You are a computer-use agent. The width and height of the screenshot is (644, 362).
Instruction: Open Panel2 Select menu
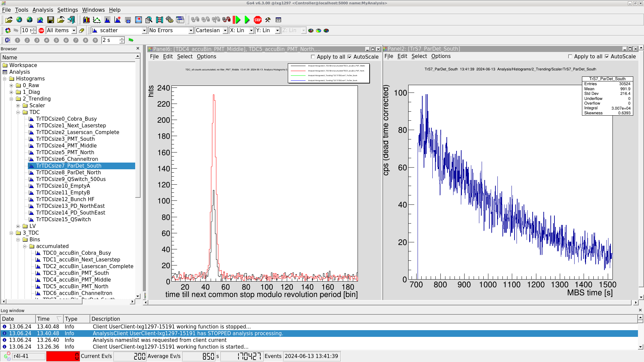coord(419,56)
